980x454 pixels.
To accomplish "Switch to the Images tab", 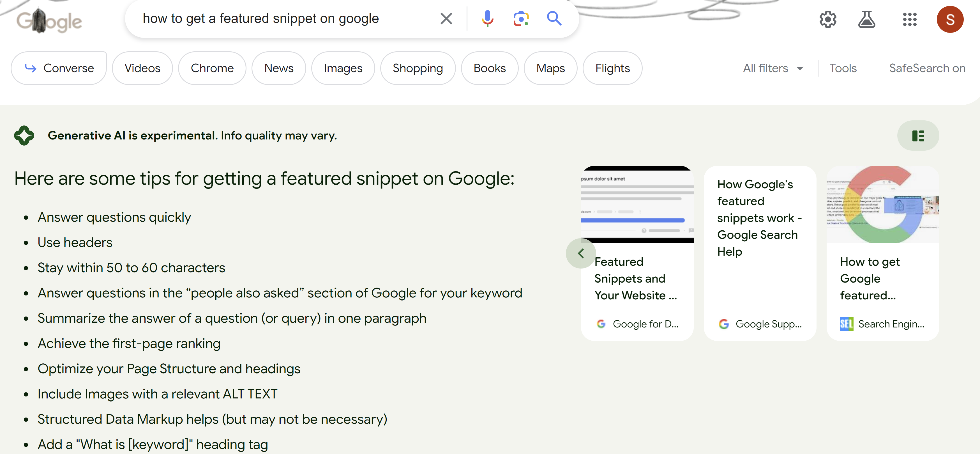I will pos(343,68).
